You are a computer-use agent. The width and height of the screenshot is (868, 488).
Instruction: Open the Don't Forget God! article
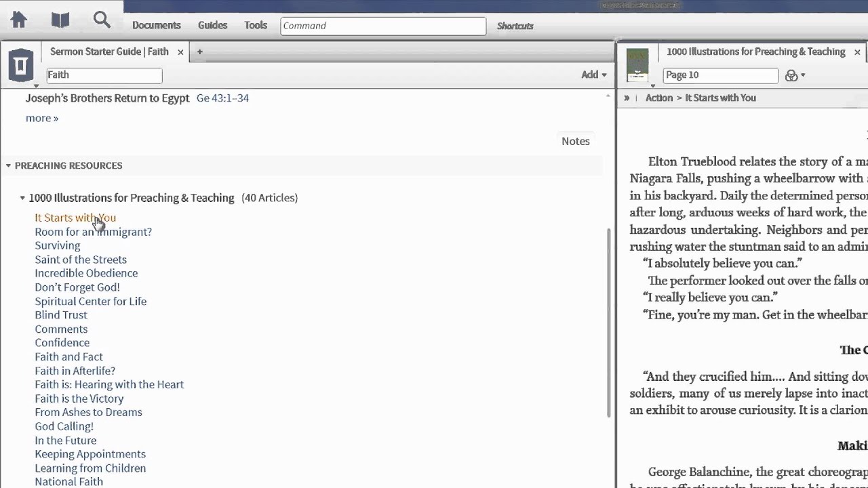pos(77,287)
